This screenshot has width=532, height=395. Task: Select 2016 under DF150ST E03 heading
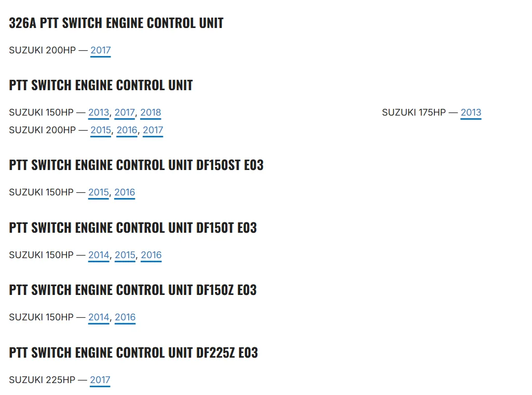click(125, 192)
